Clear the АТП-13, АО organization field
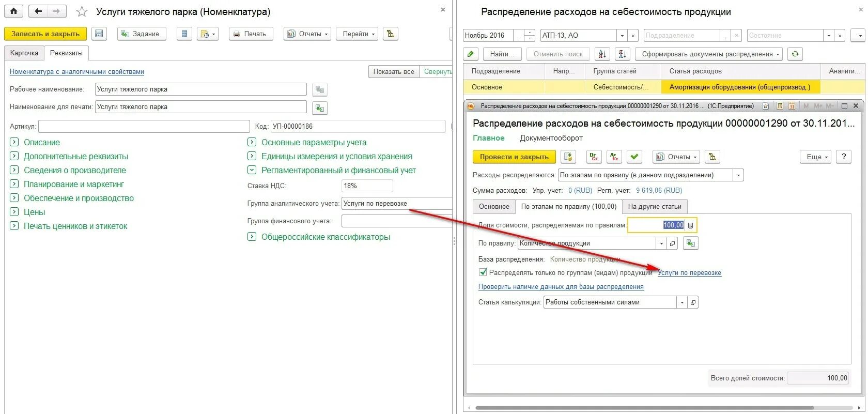 (x=633, y=35)
